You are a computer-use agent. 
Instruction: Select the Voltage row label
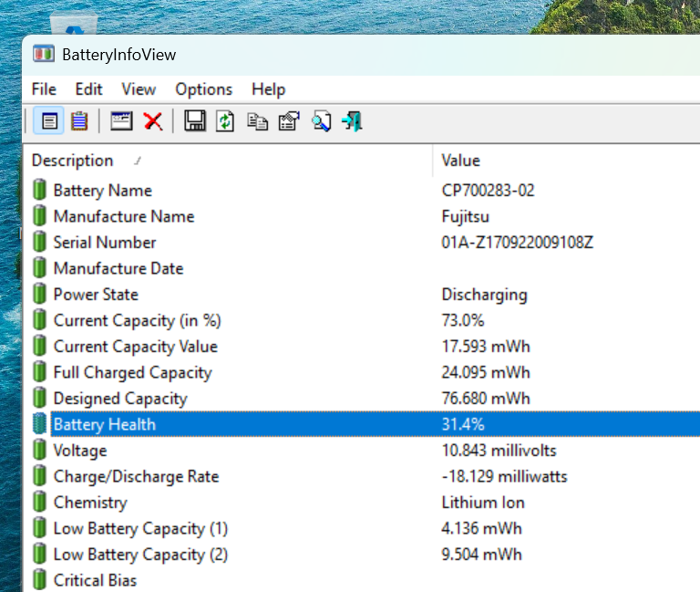(x=80, y=450)
